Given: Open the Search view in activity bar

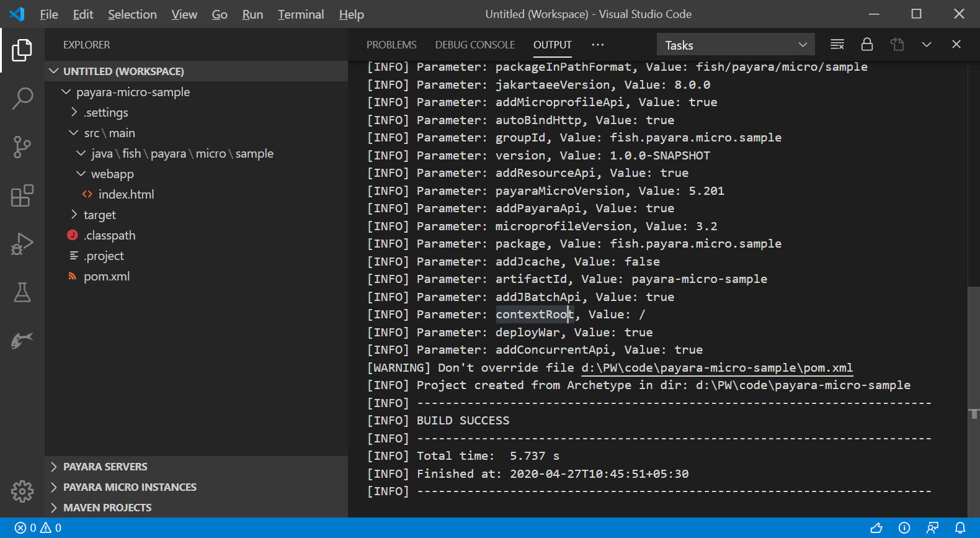Looking at the screenshot, I should point(22,99).
